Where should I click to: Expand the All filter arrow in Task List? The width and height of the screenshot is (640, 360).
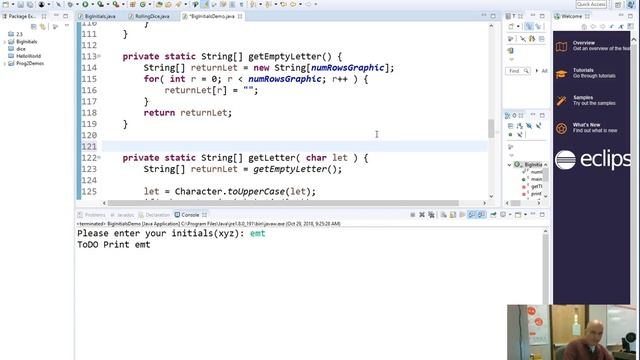coord(537,71)
